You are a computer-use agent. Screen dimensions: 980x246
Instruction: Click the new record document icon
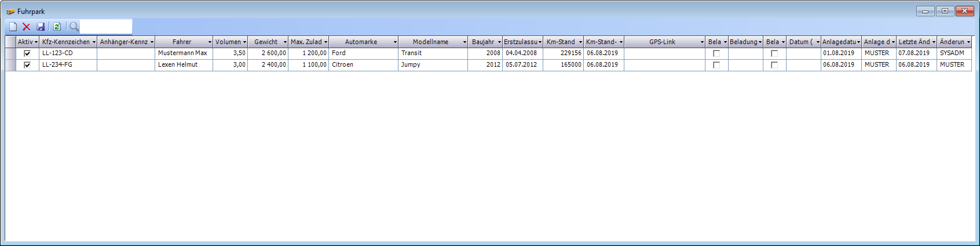pos(13,27)
